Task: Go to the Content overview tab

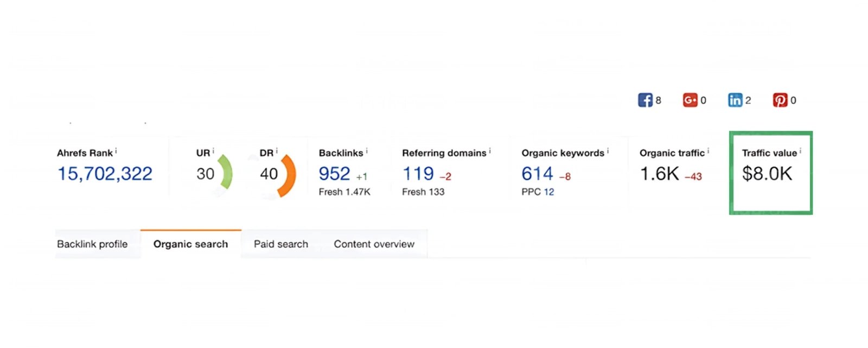Action: [374, 244]
